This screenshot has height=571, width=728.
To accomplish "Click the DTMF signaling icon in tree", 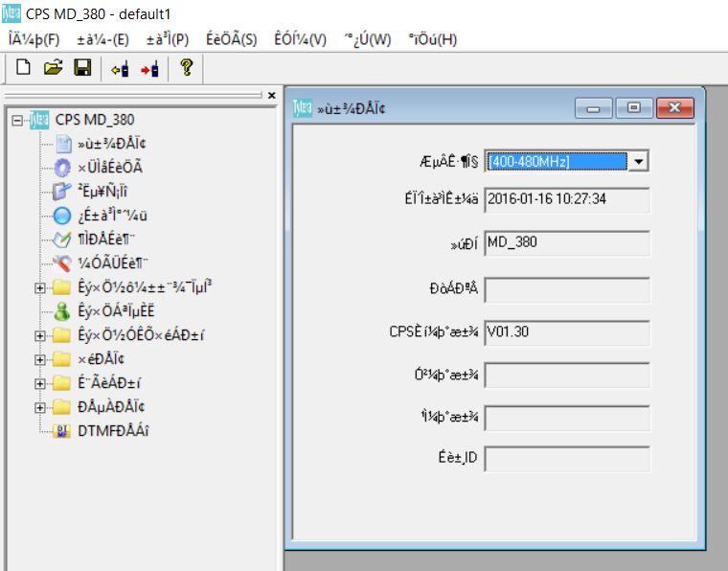I will (x=61, y=431).
